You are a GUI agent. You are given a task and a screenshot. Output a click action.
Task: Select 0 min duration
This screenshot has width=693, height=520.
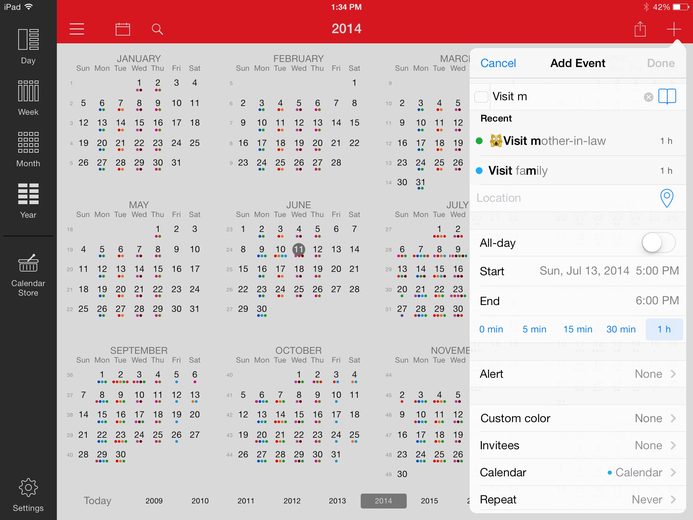coord(491,329)
